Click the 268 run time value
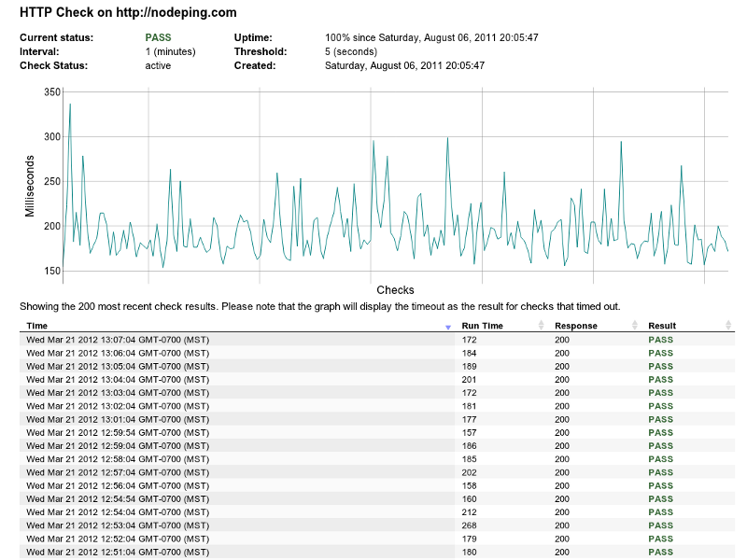Screen dimensions: 747x560 click(x=469, y=525)
